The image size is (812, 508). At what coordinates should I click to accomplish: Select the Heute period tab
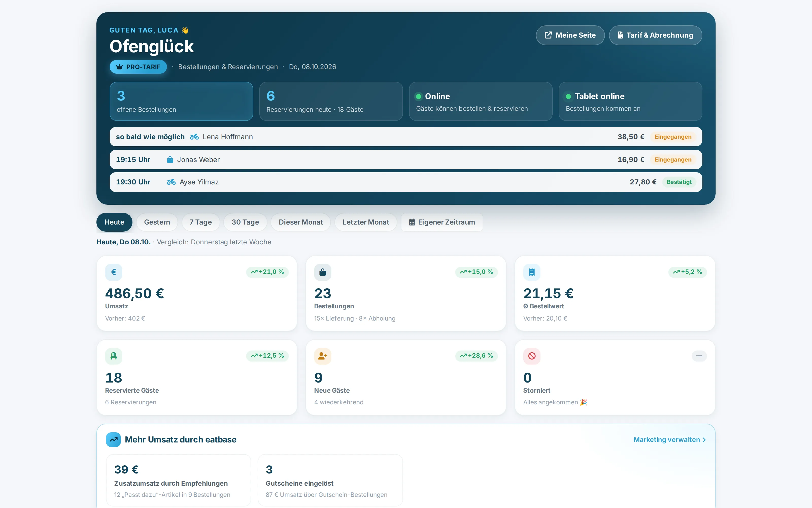(114, 222)
